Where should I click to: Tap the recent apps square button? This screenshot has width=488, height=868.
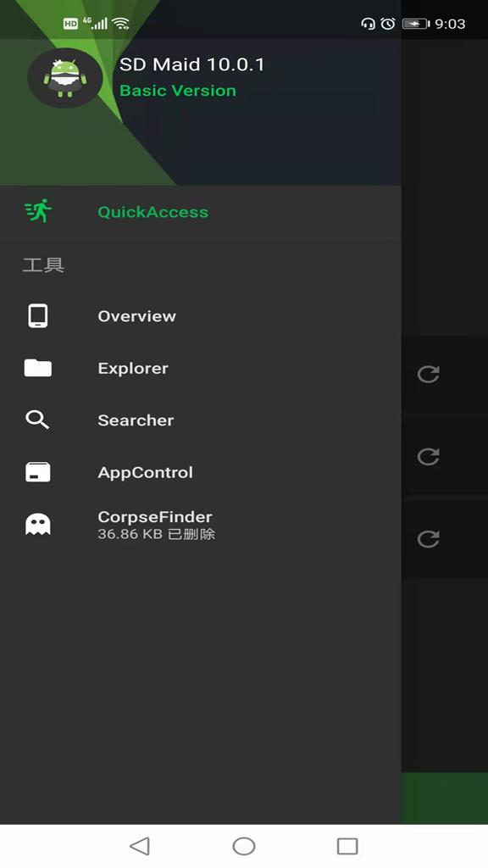click(347, 846)
